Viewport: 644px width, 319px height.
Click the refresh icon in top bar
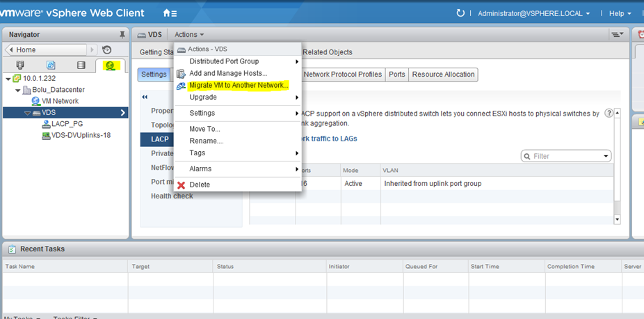pos(460,13)
